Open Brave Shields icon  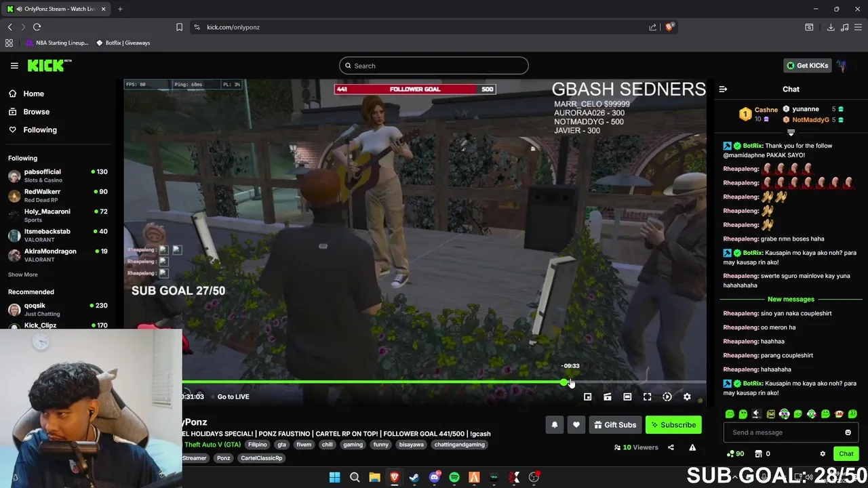pos(669,27)
